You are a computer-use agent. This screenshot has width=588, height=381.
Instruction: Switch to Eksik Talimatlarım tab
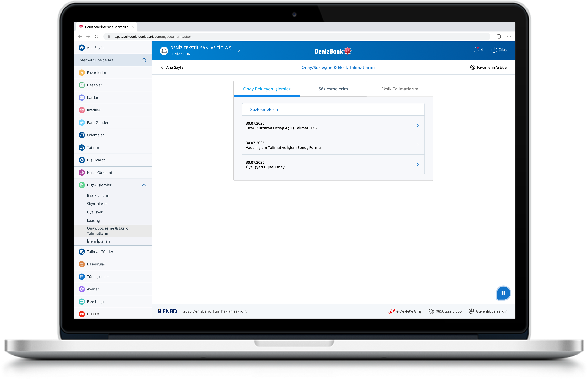(x=399, y=89)
